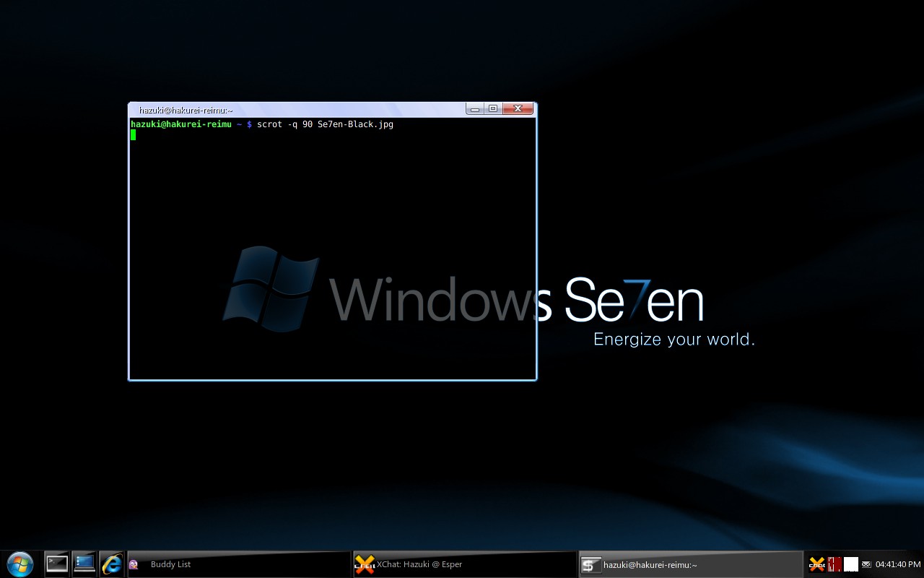Open the Start orb menu
924x578 pixels.
coord(19,564)
